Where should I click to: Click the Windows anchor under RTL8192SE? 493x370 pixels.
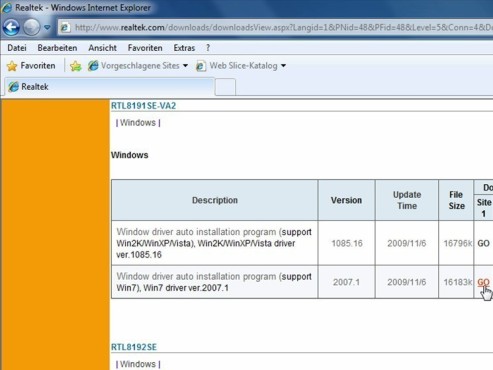[138, 364]
